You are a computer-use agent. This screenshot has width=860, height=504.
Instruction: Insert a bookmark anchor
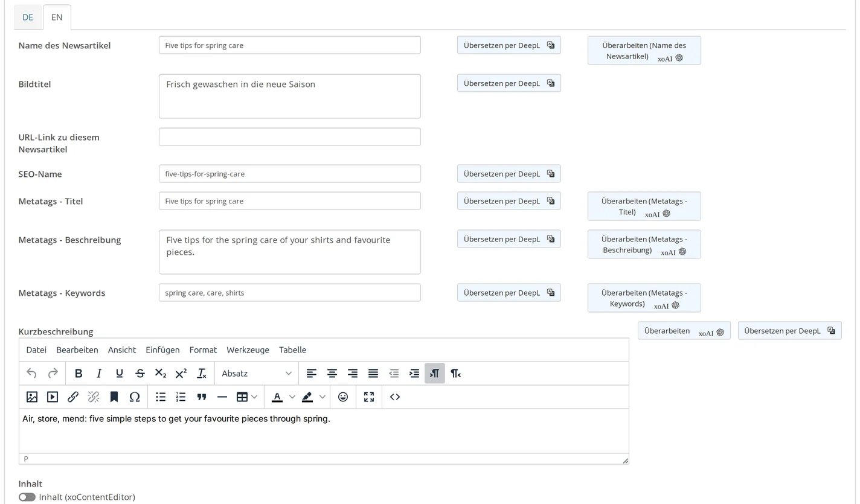pyautogui.click(x=114, y=397)
